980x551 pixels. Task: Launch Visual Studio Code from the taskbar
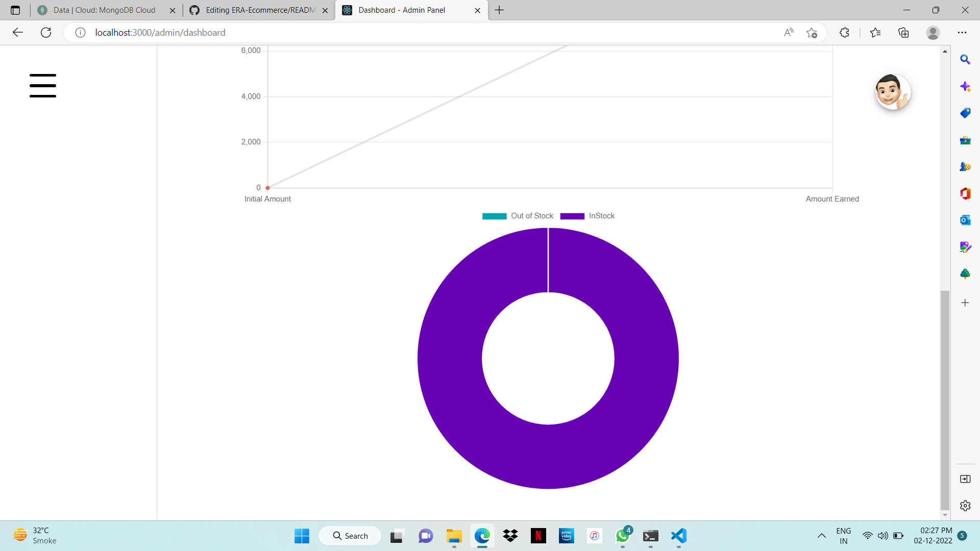pos(678,536)
